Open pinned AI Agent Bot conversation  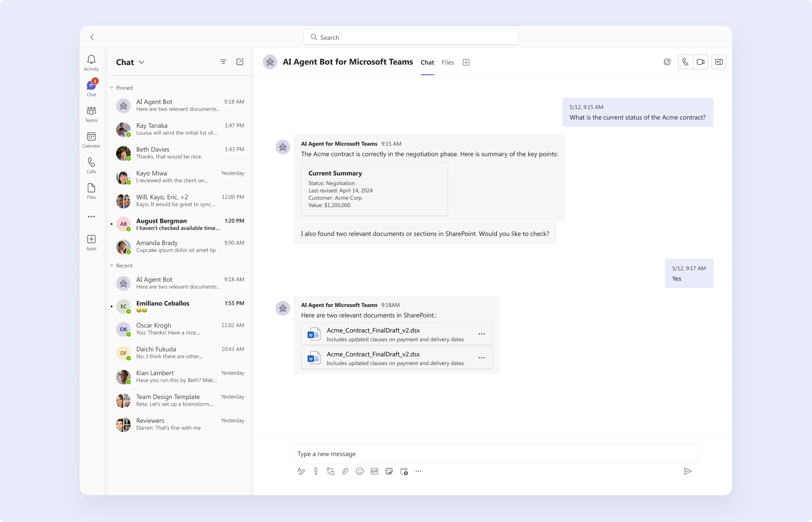click(180, 105)
